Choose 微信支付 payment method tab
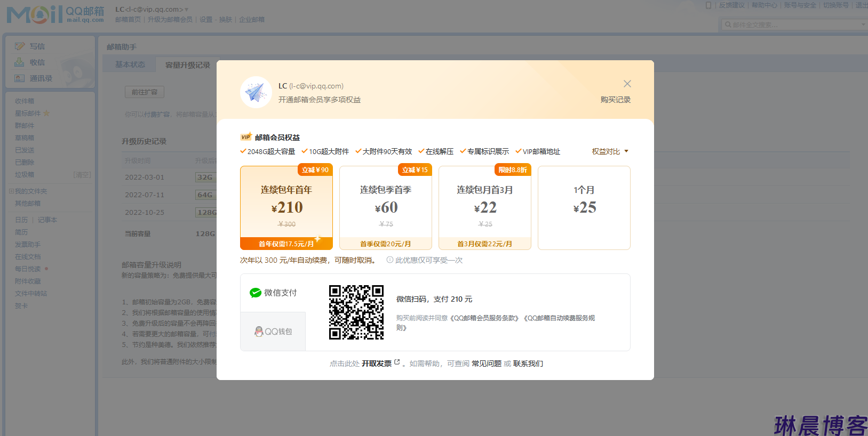This screenshot has width=868, height=436. click(x=273, y=293)
